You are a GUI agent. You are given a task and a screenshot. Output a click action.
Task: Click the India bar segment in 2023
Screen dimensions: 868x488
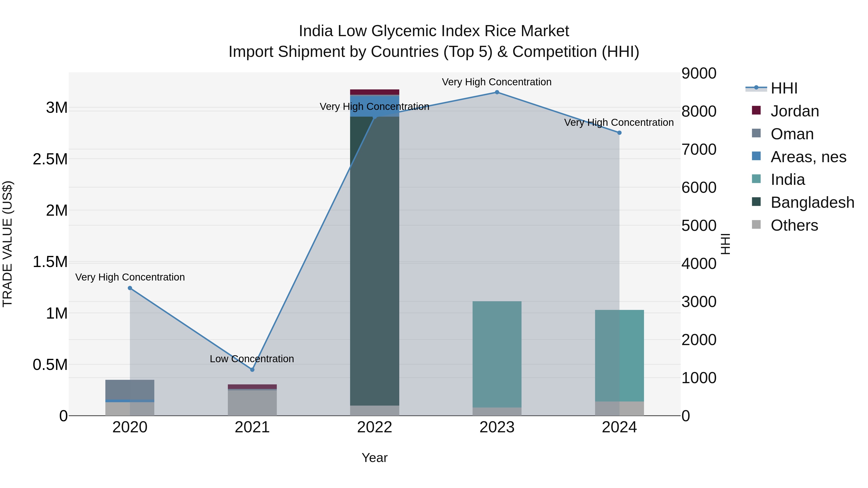point(497,354)
